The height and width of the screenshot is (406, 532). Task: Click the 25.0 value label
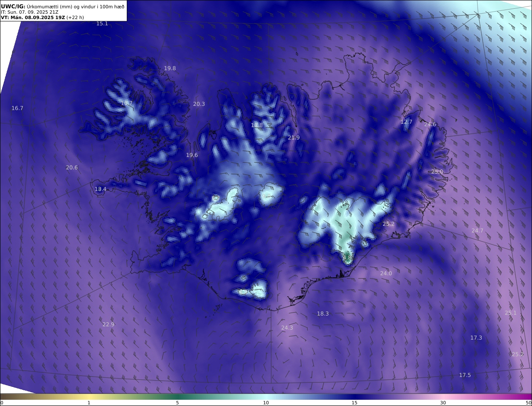coord(437,171)
